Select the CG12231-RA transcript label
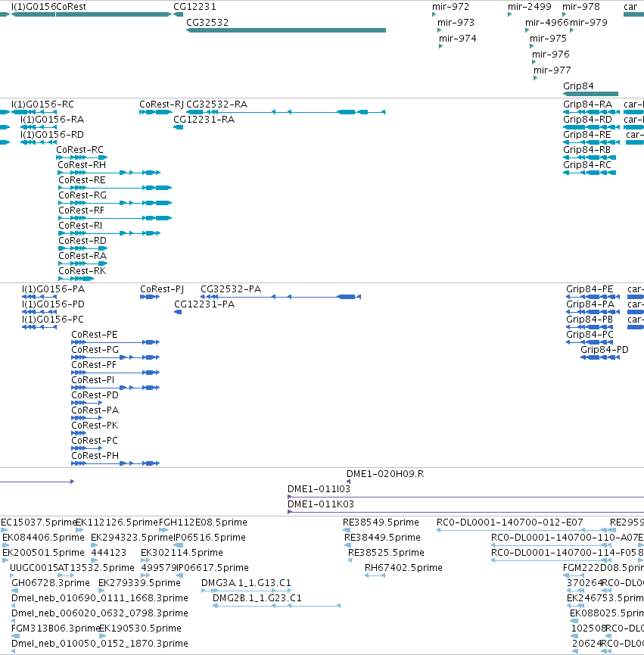This screenshot has height=655, width=644. click(204, 120)
